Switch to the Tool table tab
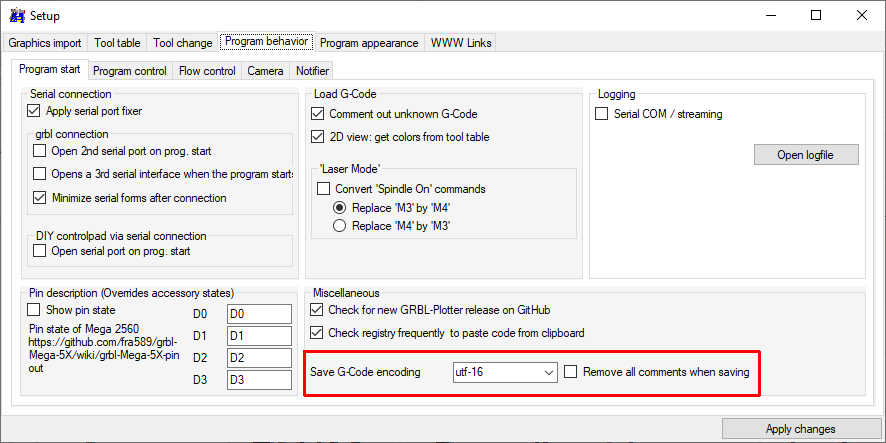The width and height of the screenshot is (886, 443). (x=117, y=43)
